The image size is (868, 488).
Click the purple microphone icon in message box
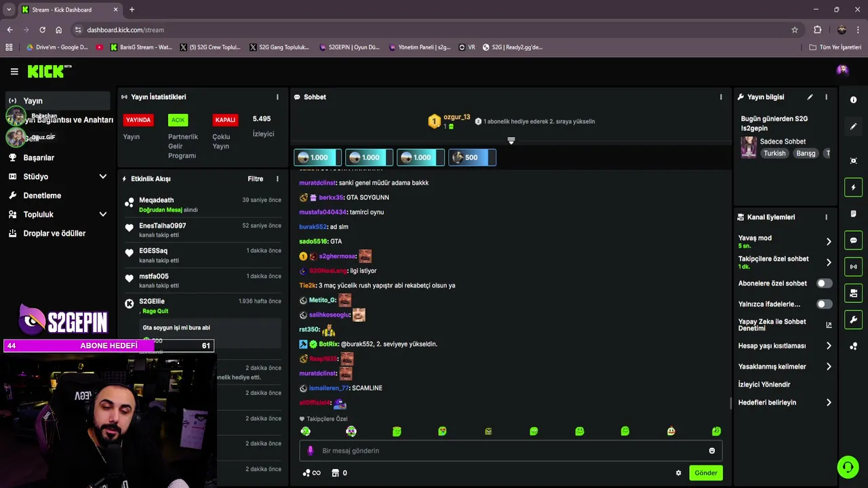(x=311, y=451)
